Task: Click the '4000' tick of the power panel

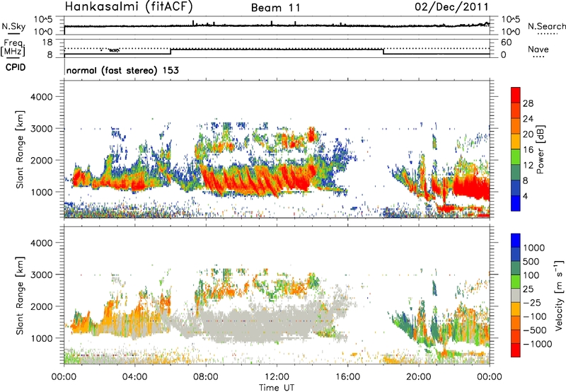Action: [41, 97]
